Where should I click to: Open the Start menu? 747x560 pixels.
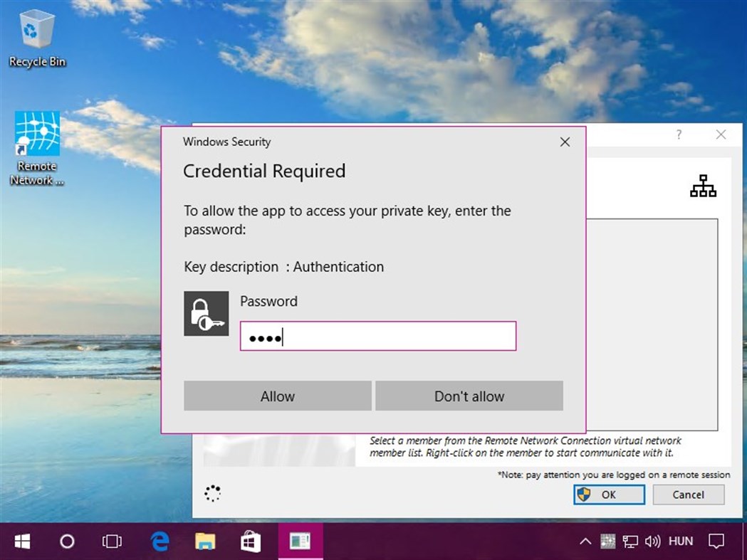coord(21,541)
